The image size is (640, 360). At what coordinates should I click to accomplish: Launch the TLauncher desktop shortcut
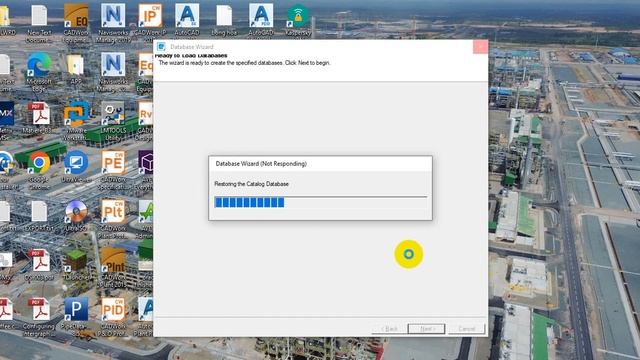[x=76, y=261]
